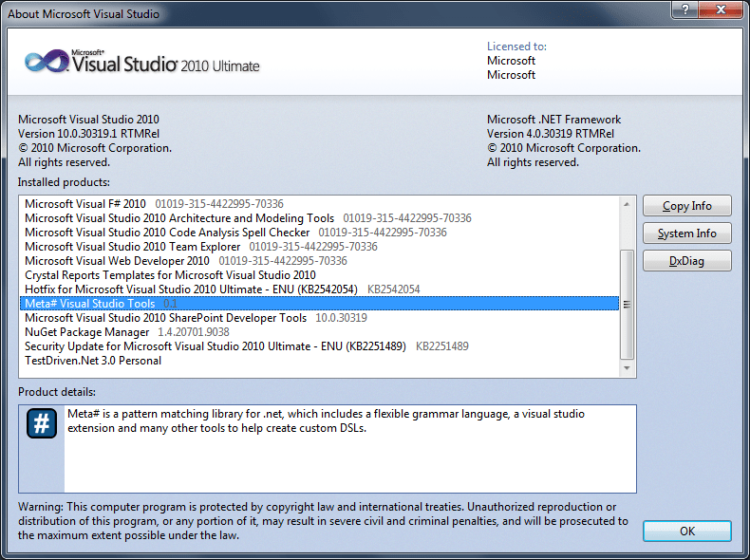Click the Licensed to label
Screen dimensions: 750x560
516,47
